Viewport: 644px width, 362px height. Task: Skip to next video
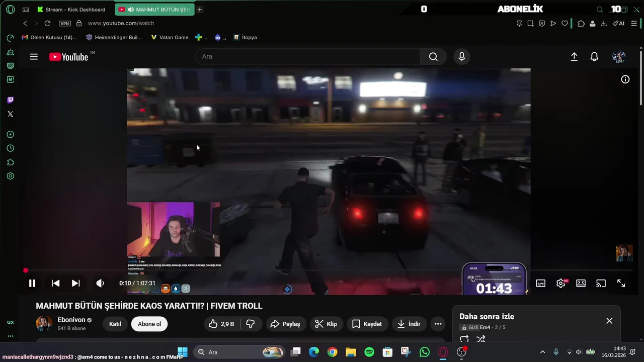pyautogui.click(x=75, y=283)
